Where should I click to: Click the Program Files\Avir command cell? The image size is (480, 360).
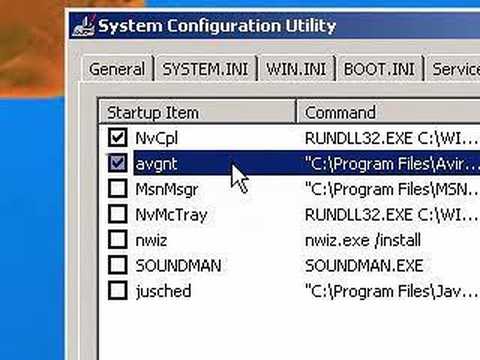coord(392,164)
